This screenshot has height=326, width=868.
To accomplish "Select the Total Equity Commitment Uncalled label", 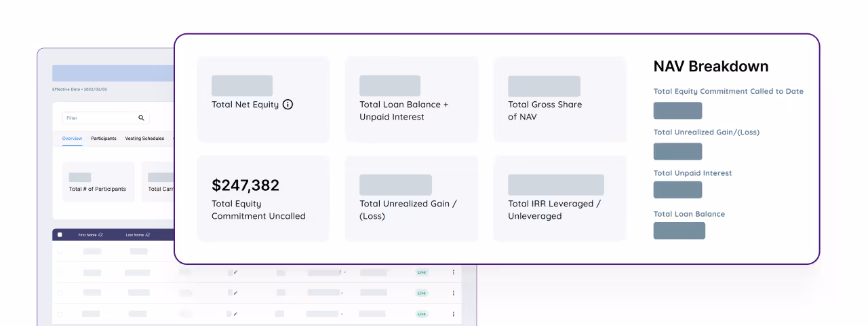I will (258, 210).
